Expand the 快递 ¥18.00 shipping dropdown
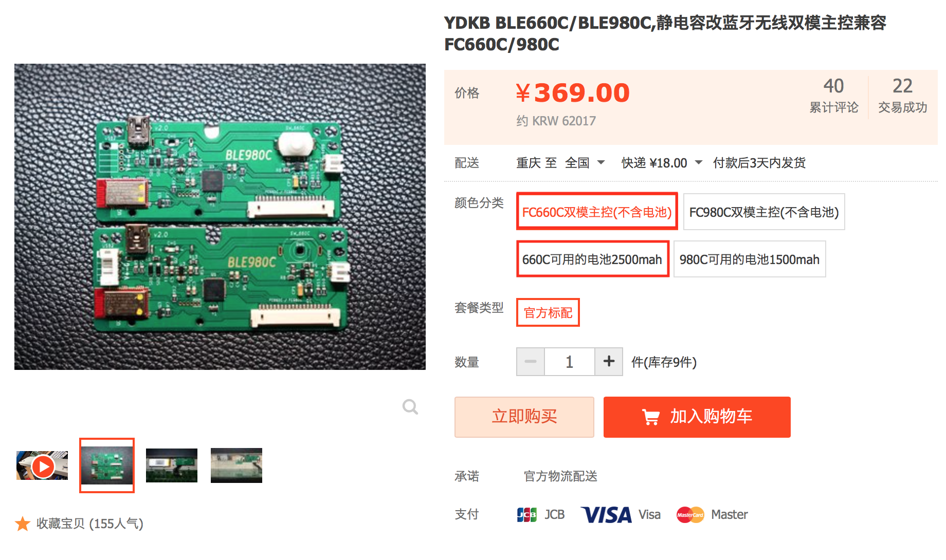 pos(662,163)
